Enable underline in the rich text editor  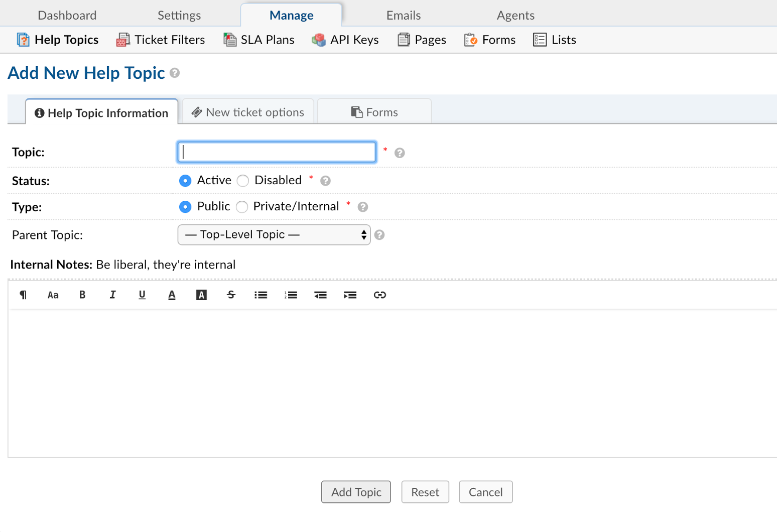[x=142, y=295]
